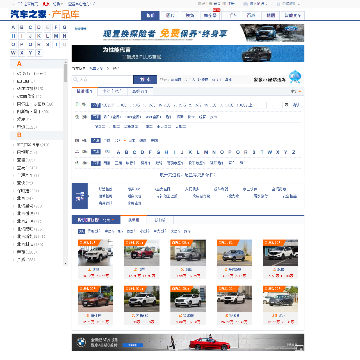360x360 pixels.
Task: Filter brands by letter Y in the filter row
Action: (x=286, y=152)
